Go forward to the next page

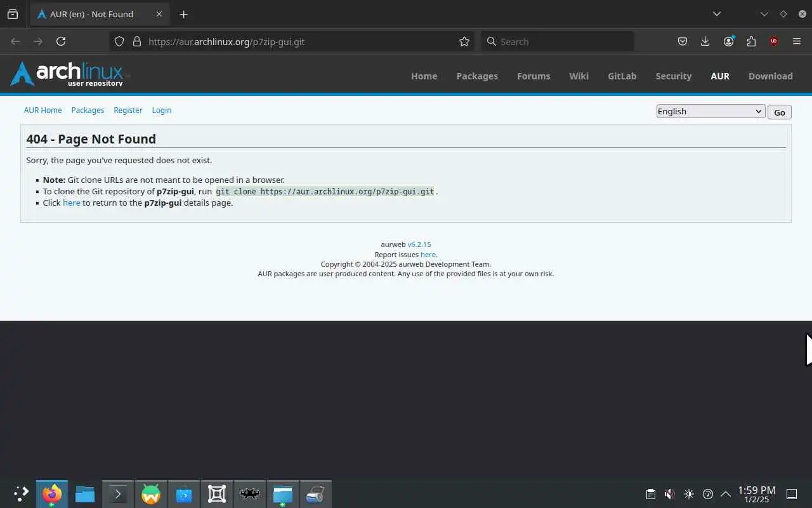point(38,41)
